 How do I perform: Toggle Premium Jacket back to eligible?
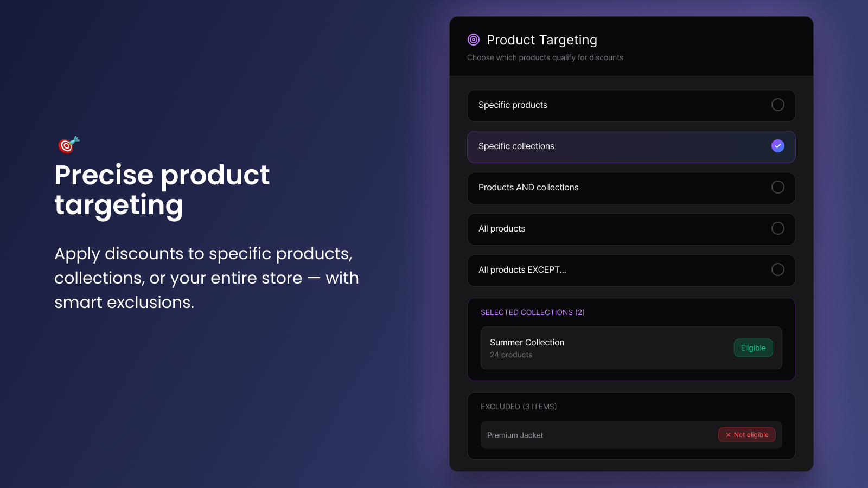pos(747,435)
